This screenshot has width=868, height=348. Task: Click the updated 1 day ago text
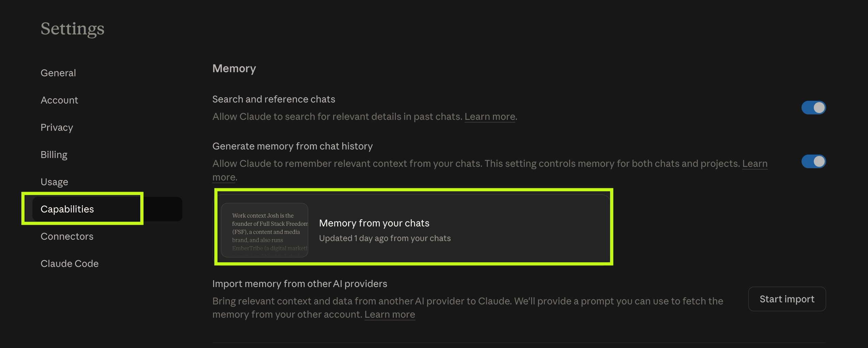[x=385, y=238]
